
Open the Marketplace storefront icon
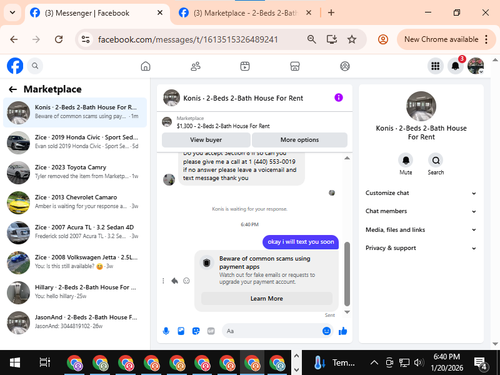click(295, 66)
